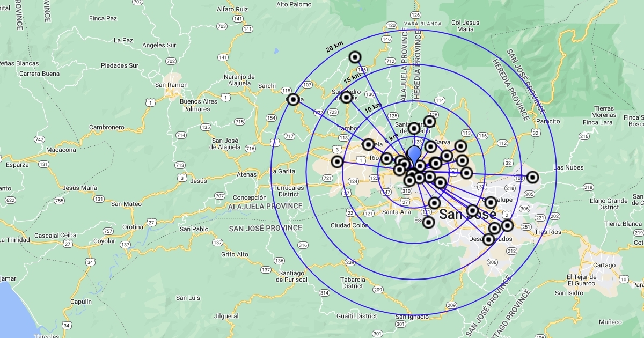Click the 10 km ring distance label
The image size is (644, 338).
click(x=373, y=108)
